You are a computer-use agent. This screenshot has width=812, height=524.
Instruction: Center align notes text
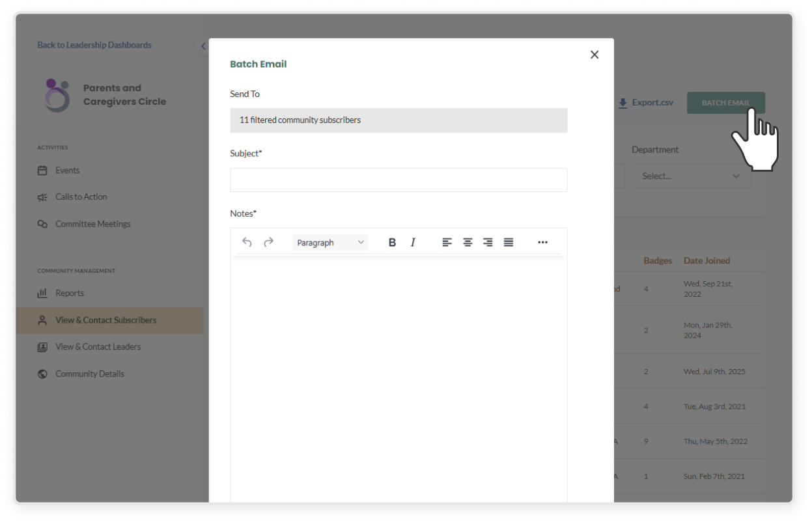[468, 242]
